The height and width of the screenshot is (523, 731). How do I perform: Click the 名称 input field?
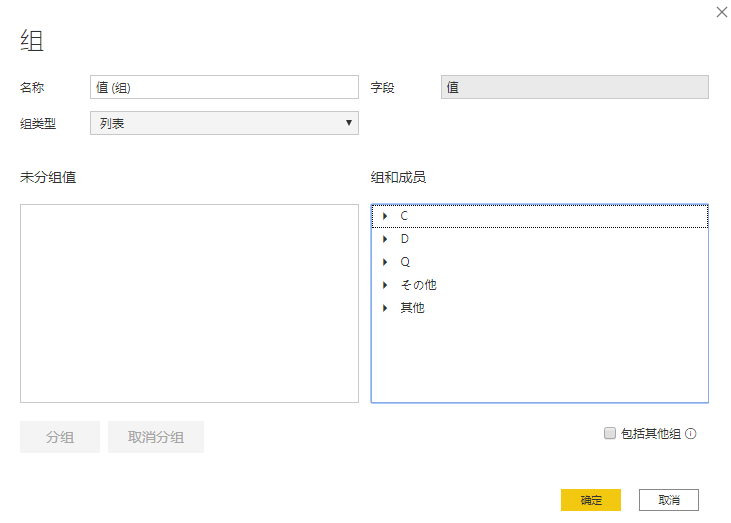(224, 87)
